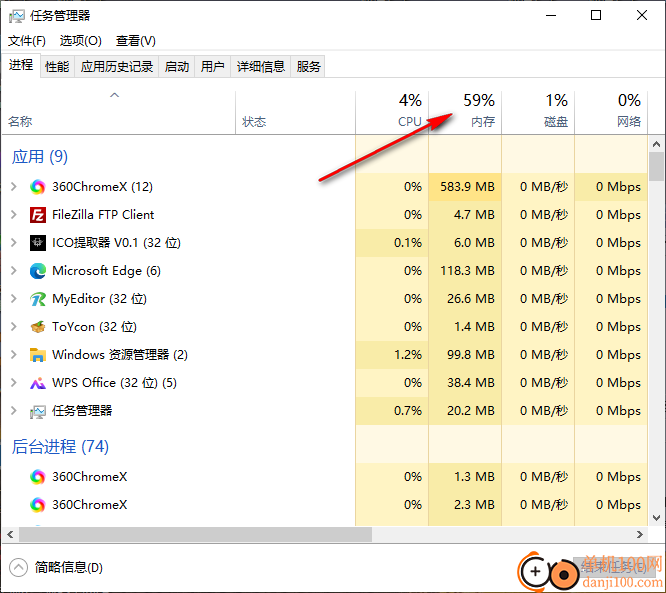The height and width of the screenshot is (593, 666).
Task: Click the horizontal scrollbar left arrow
Action: (10, 534)
